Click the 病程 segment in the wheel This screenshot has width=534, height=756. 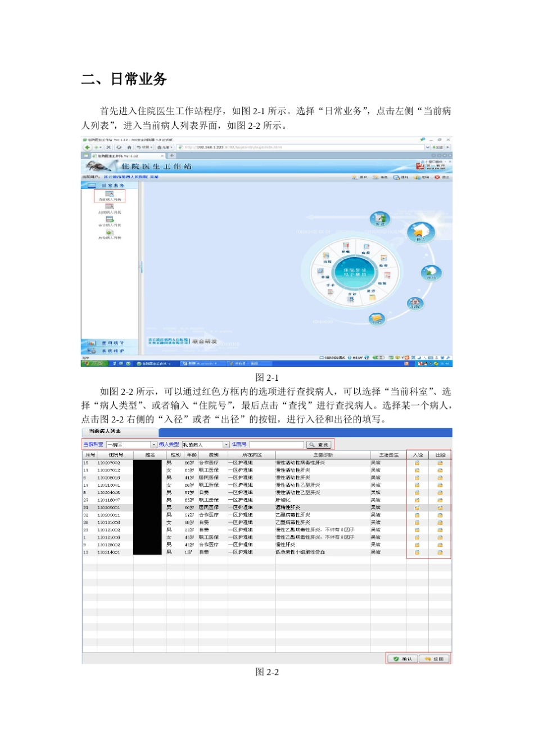(x=366, y=249)
